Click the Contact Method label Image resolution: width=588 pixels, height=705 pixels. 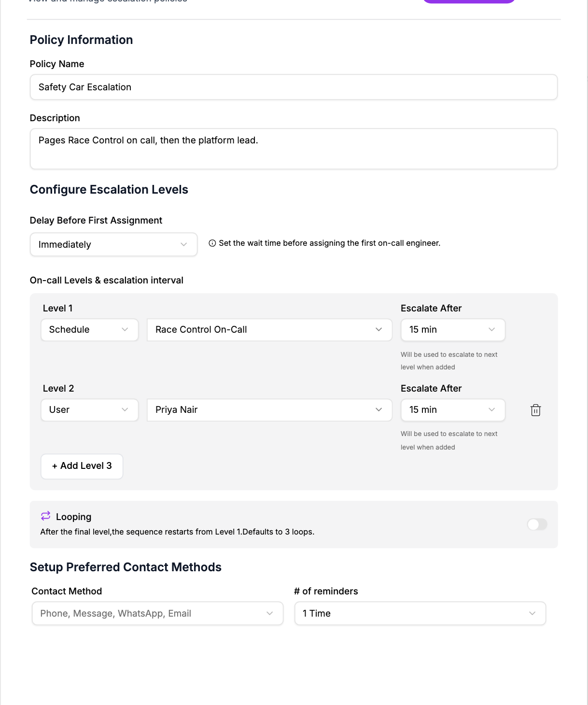click(67, 592)
